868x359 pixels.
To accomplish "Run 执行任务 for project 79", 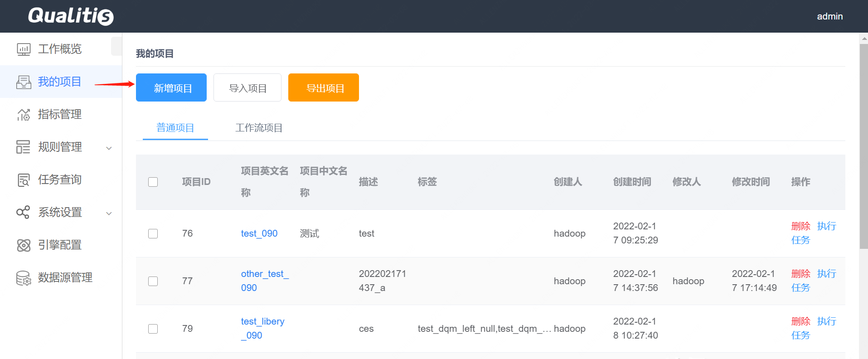I will 826,321.
